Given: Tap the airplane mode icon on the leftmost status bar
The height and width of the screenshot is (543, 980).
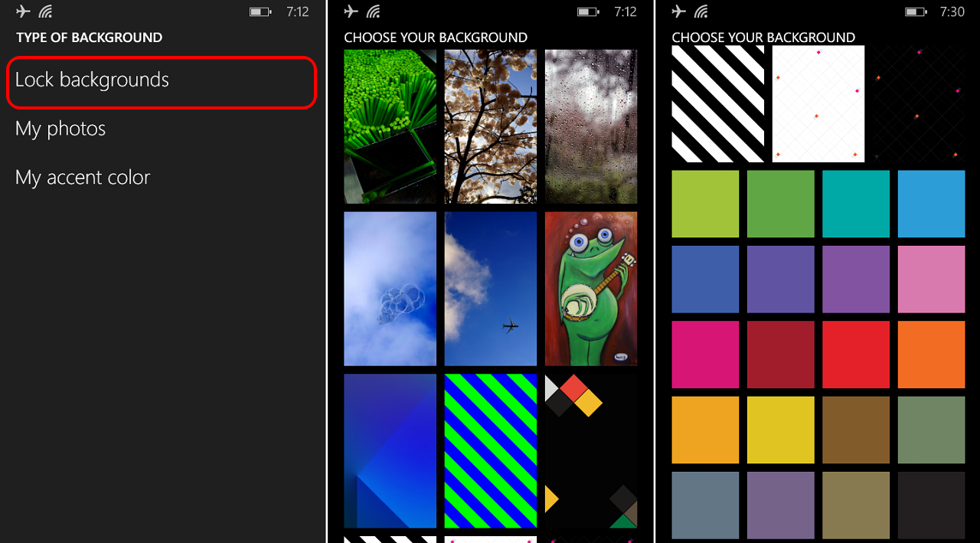Looking at the screenshot, I should [x=22, y=11].
